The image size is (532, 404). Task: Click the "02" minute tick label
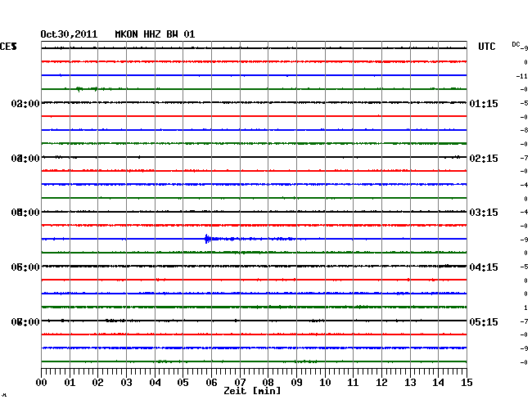[x=97, y=383]
